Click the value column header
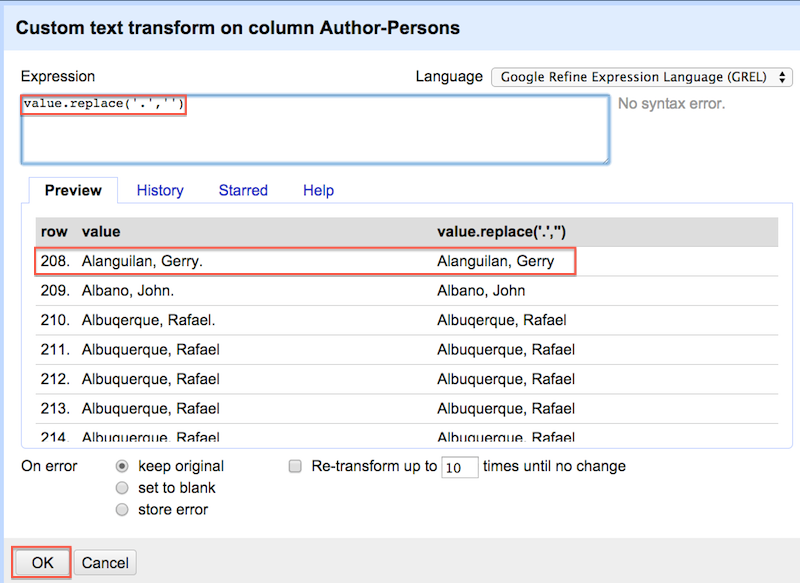 [x=101, y=232]
